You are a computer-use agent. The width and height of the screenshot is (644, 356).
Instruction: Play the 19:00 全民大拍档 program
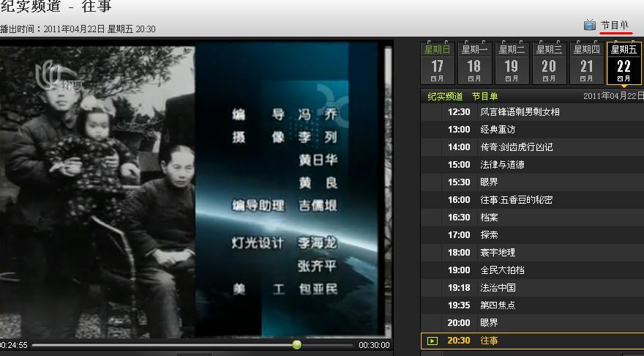tap(502, 270)
